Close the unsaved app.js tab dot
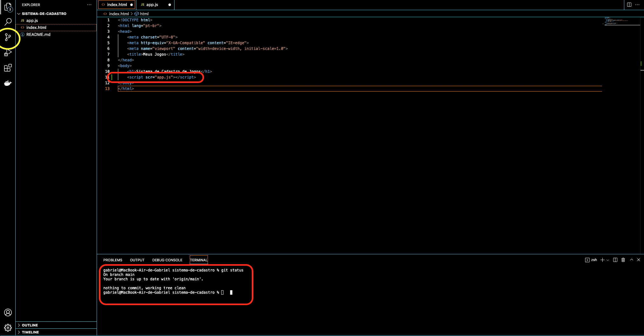This screenshot has width=644, height=336. click(170, 5)
